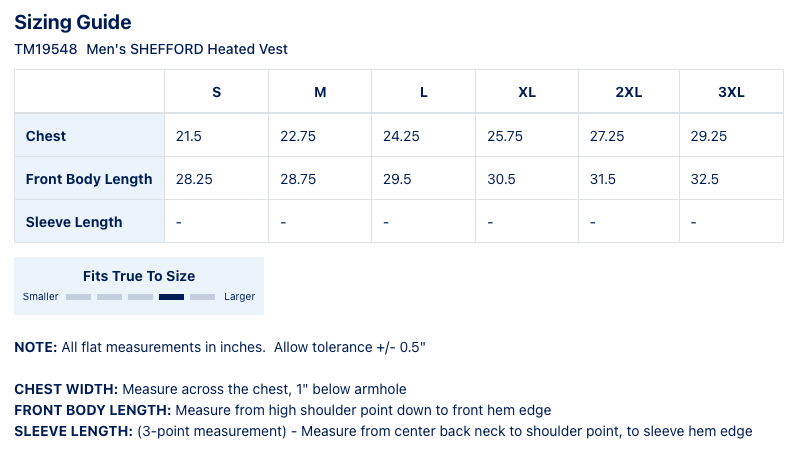Click the Sleeve Length row label
Viewport: 793px width, 465px height.
pos(74,222)
